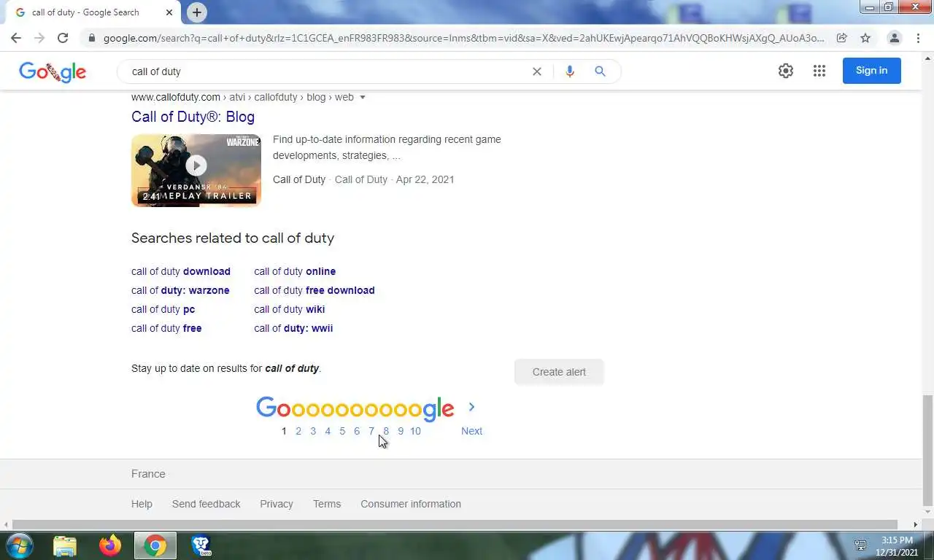Screen dimensions: 934x560
Task: Click the Next results link
Action: tap(471, 431)
